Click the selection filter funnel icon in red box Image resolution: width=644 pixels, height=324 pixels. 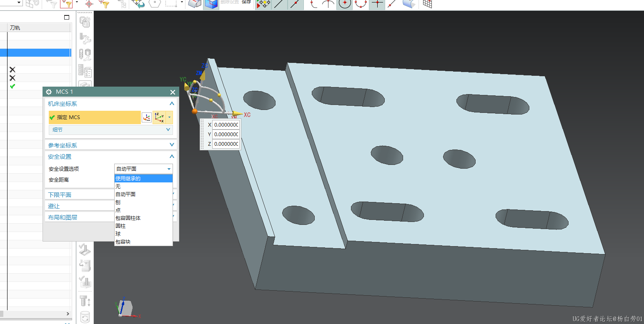pyautogui.click(x=66, y=4)
